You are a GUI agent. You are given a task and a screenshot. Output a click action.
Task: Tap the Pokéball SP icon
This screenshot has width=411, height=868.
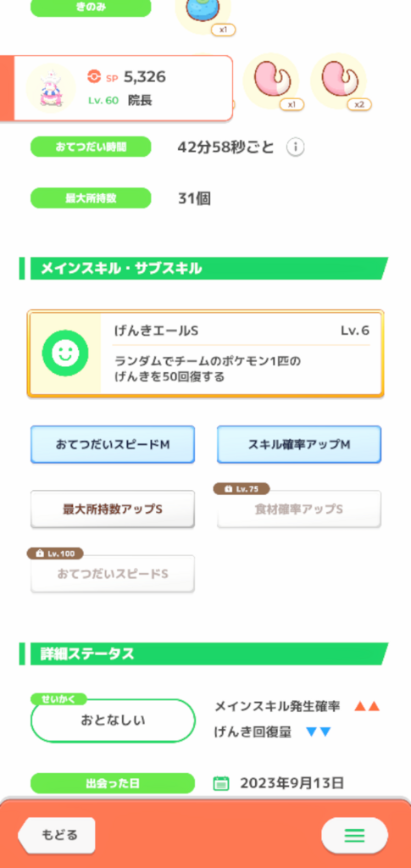(x=94, y=76)
